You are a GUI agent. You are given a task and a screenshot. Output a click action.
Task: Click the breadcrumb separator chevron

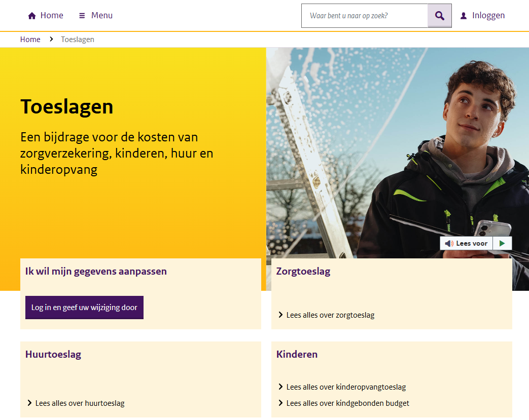tap(51, 39)
